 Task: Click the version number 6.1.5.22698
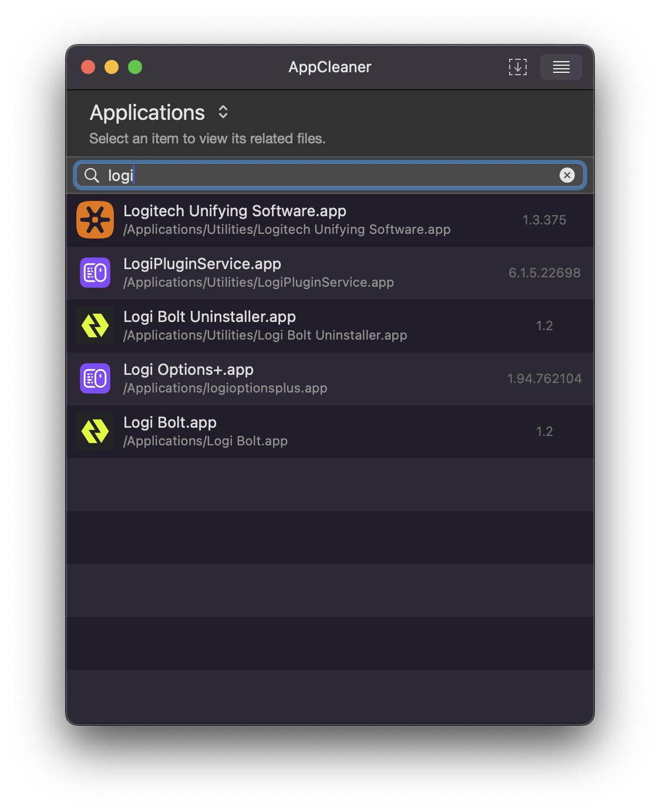pyautogui.click(x=544, y=273)
